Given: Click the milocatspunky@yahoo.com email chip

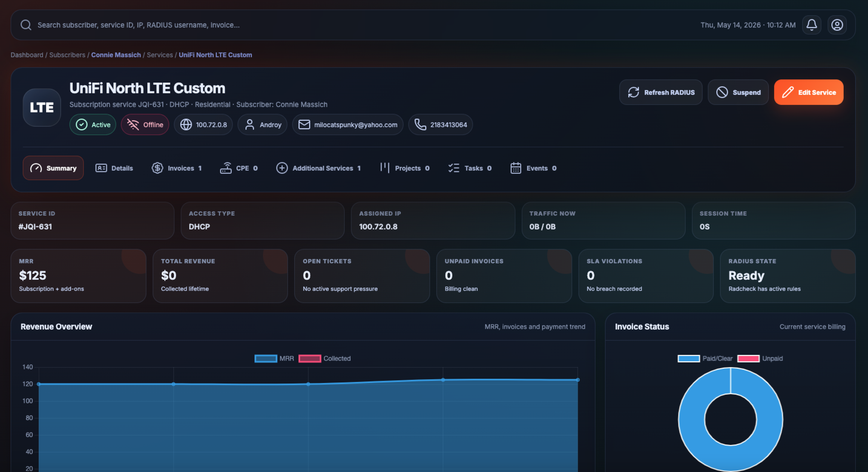Looking at the screenshot, I should coord(348,125).
